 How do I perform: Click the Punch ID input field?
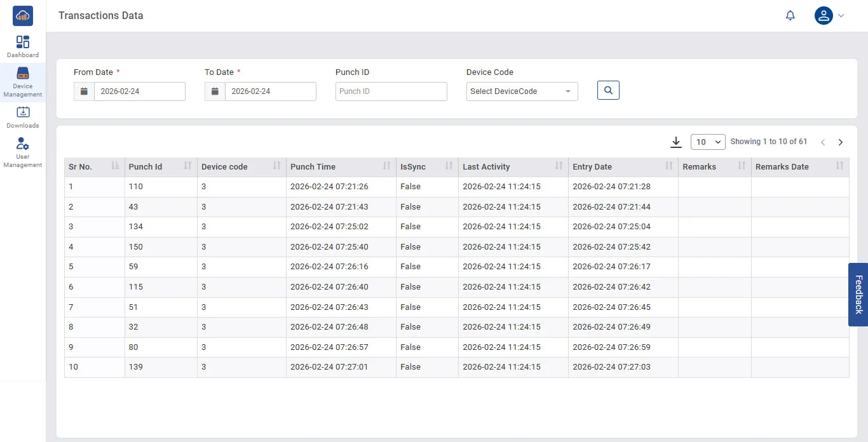pyautogui.click(x=391, y=91)
